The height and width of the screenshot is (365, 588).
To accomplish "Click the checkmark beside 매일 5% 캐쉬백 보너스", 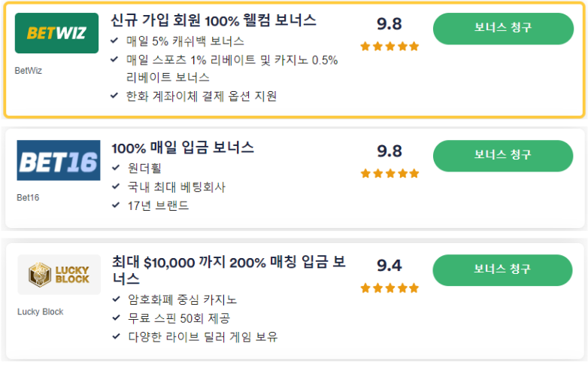I will coord(114,41).
